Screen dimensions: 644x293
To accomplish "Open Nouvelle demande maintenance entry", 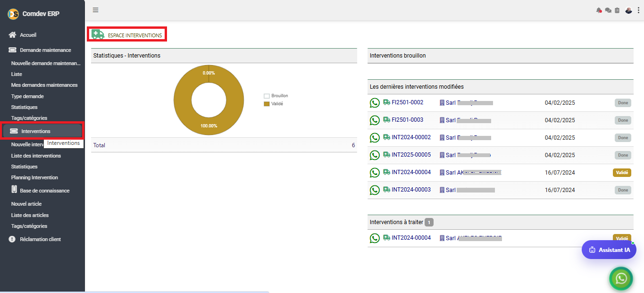I will (x=46, y=63).
